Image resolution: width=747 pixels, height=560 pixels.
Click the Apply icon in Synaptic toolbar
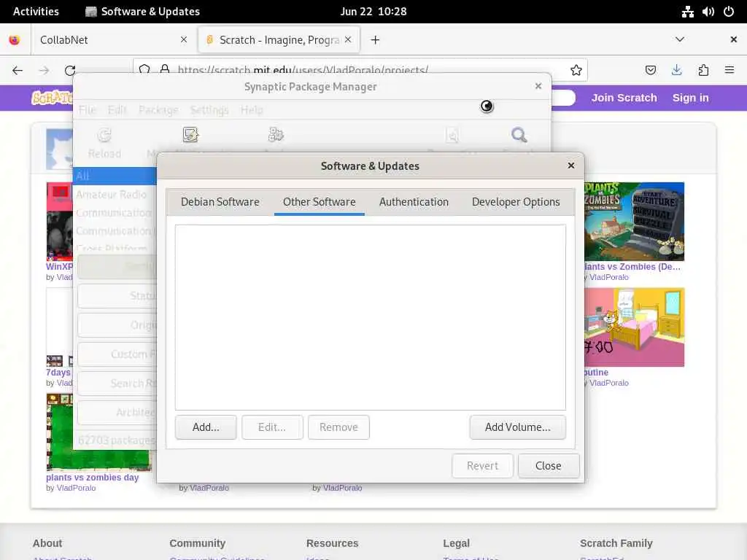(x=276, y=135)
